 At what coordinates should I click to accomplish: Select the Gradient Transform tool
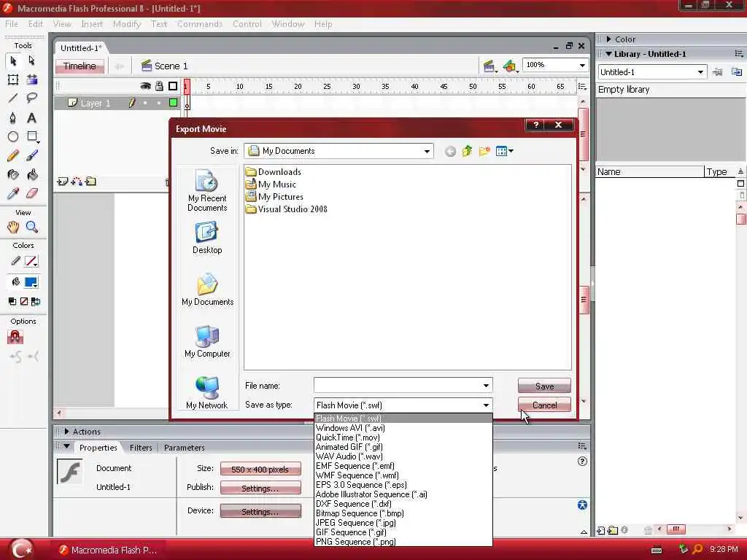32,79
